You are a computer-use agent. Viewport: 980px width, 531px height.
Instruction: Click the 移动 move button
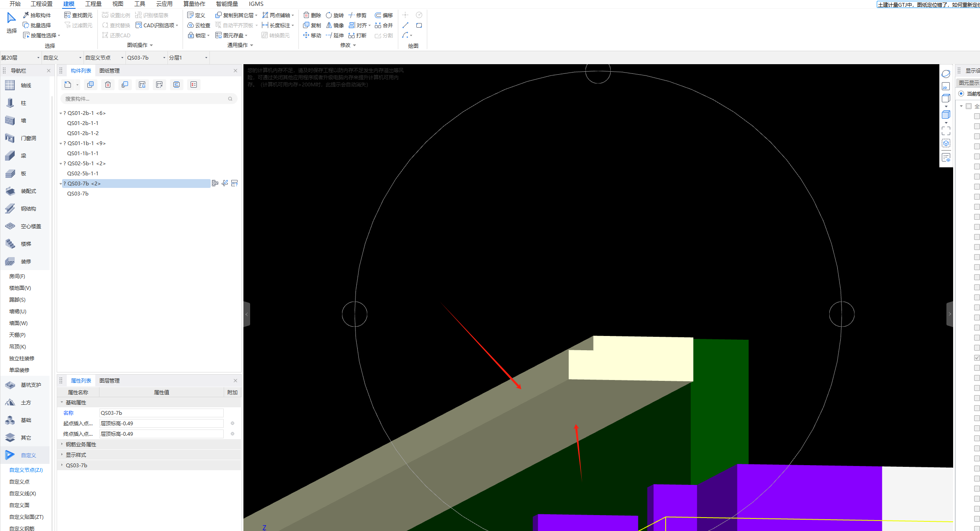(x=312, y=35)
